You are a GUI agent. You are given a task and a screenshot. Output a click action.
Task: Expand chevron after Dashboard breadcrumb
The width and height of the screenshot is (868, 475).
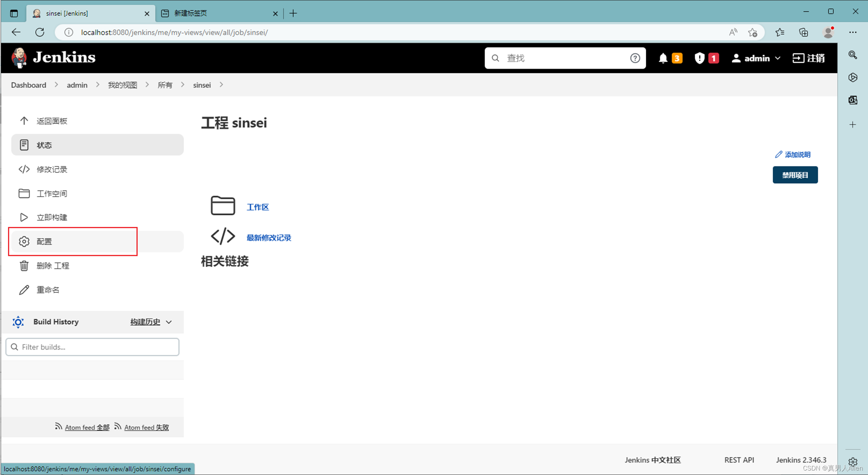tap(56, 85)
